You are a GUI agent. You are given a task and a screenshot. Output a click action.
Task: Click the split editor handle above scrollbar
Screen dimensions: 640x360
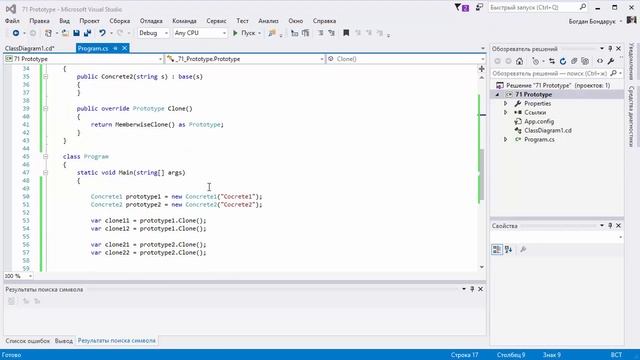point(482,69)
